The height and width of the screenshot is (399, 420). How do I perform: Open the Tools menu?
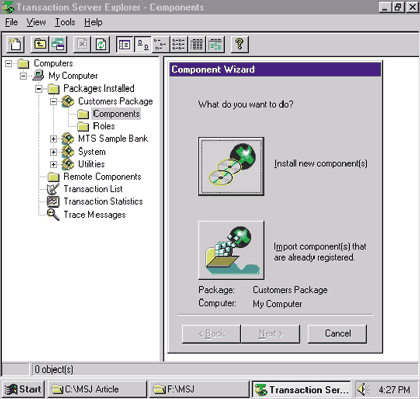(65, 22)
